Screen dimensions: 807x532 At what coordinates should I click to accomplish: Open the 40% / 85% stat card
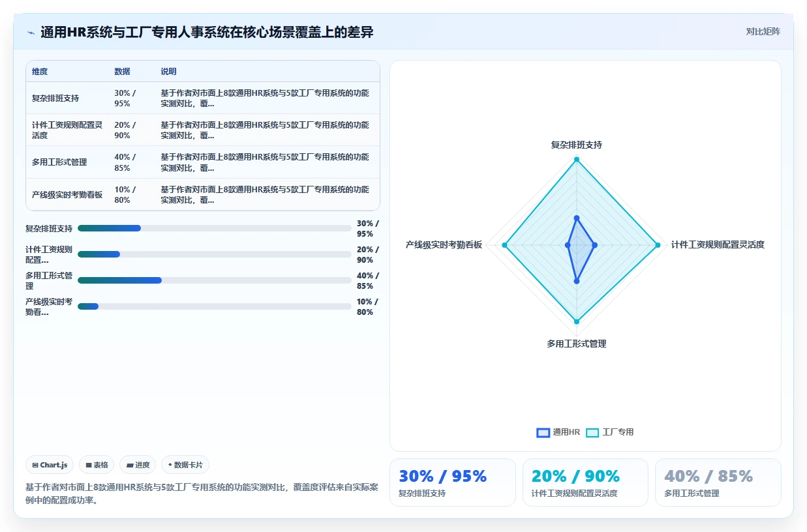718,482
